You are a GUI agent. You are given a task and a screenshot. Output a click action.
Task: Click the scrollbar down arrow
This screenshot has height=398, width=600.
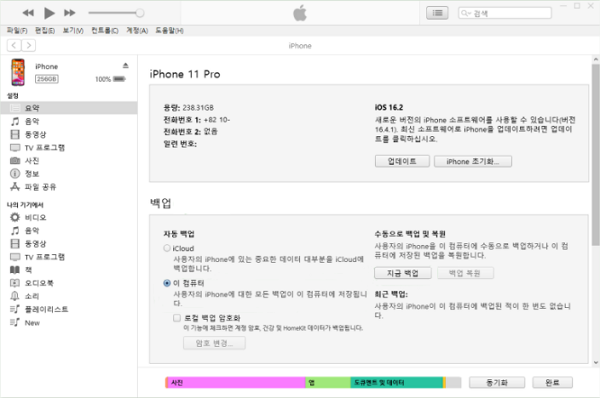(x=595, y=362)
